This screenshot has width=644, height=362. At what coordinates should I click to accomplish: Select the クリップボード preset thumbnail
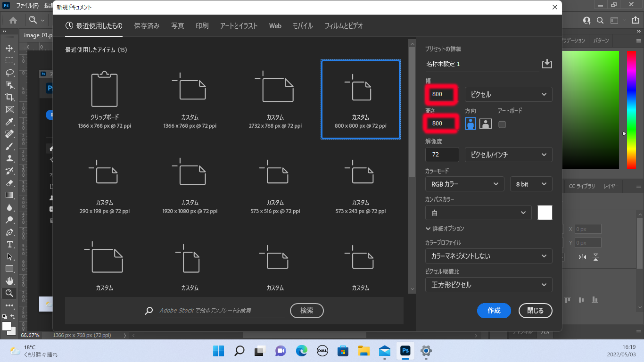click(x=105, y=99)
